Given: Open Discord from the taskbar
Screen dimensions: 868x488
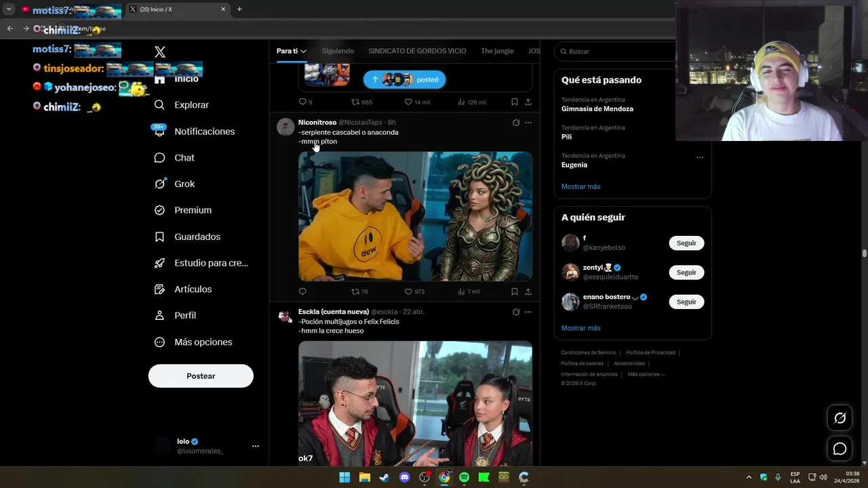Looking at the screenshot, I should [x=404, y=477].
